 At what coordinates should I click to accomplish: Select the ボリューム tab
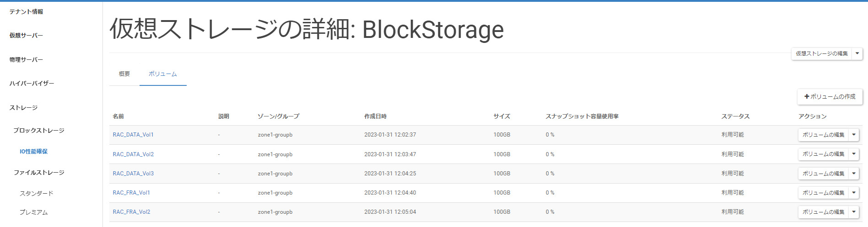pyautogui.click(x=163, y=74)
